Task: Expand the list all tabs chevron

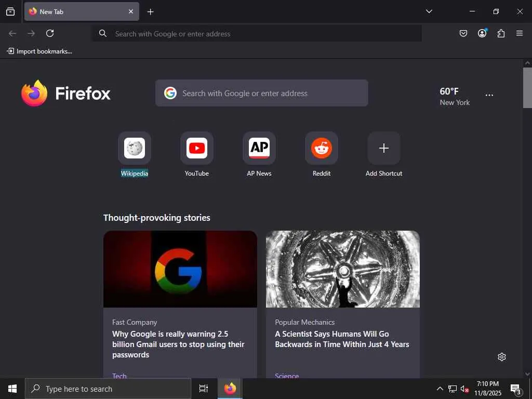Action: click(x=429, y=11)
